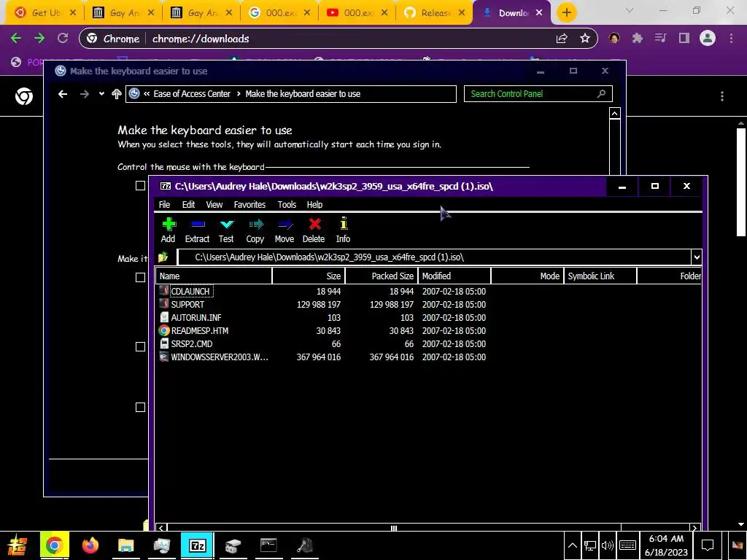Click Chrome's back arrow
The height and width of the screenshot is (560, 747).
[x=16, y=39]
